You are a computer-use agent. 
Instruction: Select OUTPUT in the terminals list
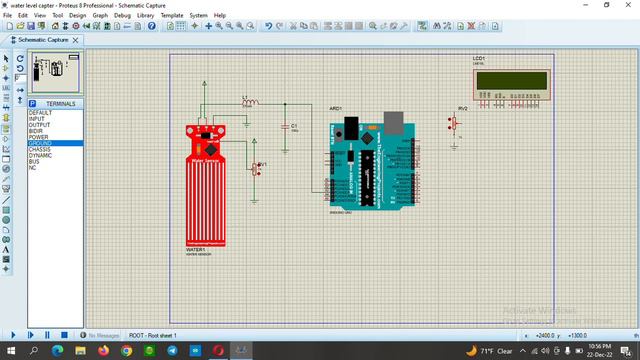pyautogui.click(x=55, y=125)
